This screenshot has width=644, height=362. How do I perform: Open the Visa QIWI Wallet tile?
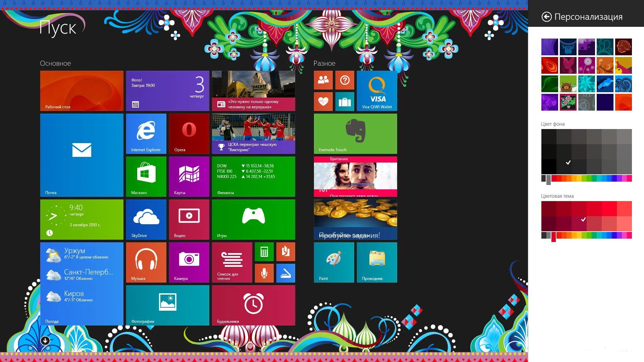pyautogui.click(x=377, y=90)
